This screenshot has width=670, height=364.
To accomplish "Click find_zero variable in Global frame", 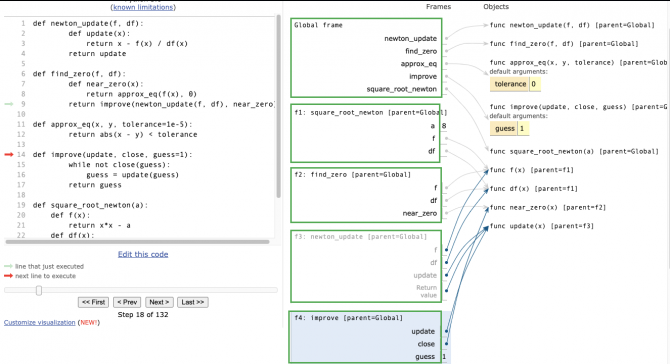I will (421, 51).
